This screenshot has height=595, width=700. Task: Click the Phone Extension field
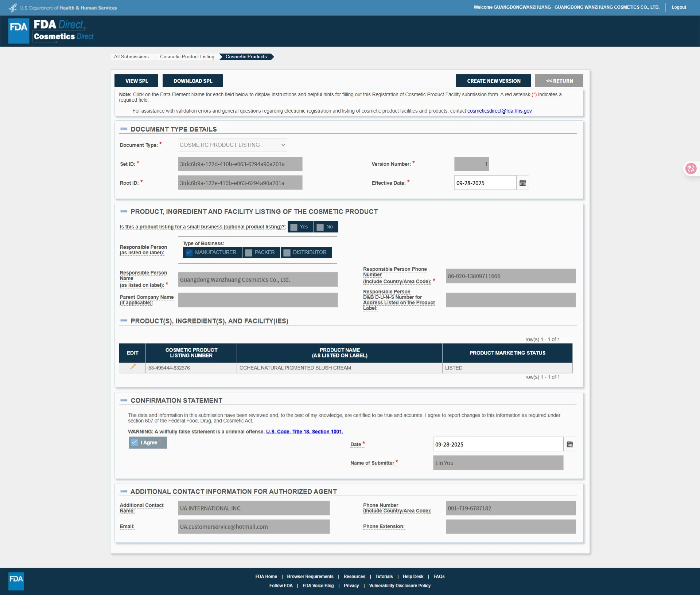pyautogui.click(x=511, y=527)
